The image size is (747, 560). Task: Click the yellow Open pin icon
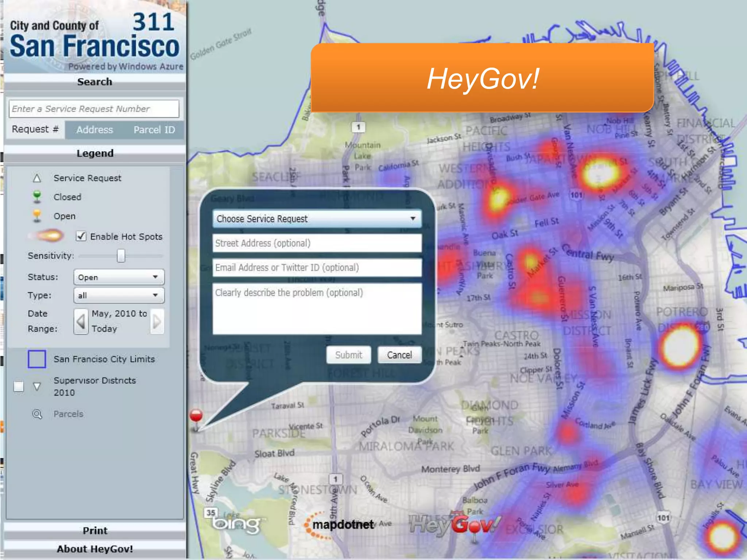(x=37, y=215)
